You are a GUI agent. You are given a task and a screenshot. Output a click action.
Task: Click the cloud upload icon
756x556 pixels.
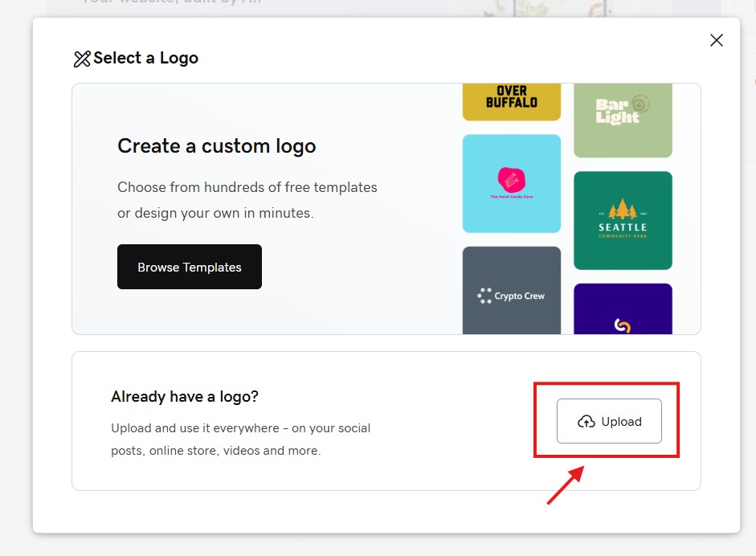tap(586, 422)
